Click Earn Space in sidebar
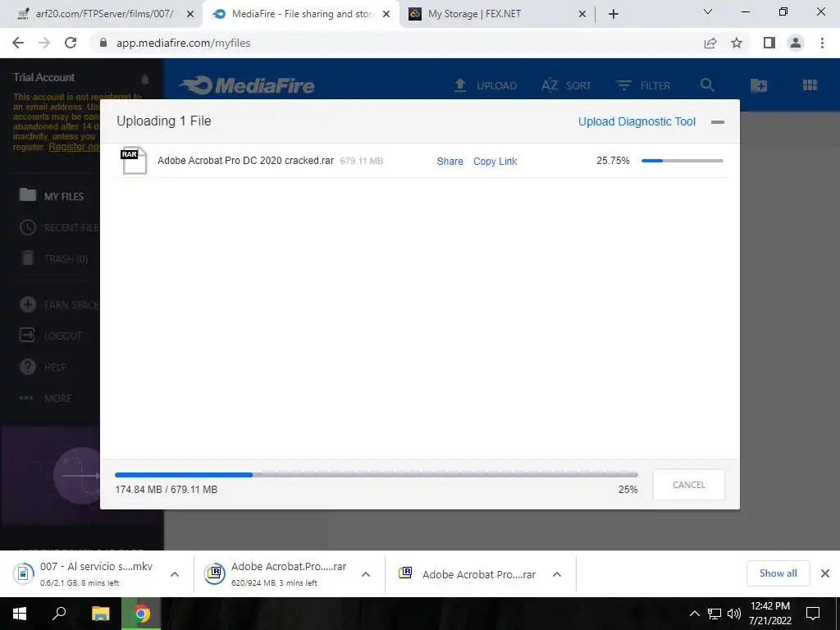The image size is (840, 630). pos(59,305)
